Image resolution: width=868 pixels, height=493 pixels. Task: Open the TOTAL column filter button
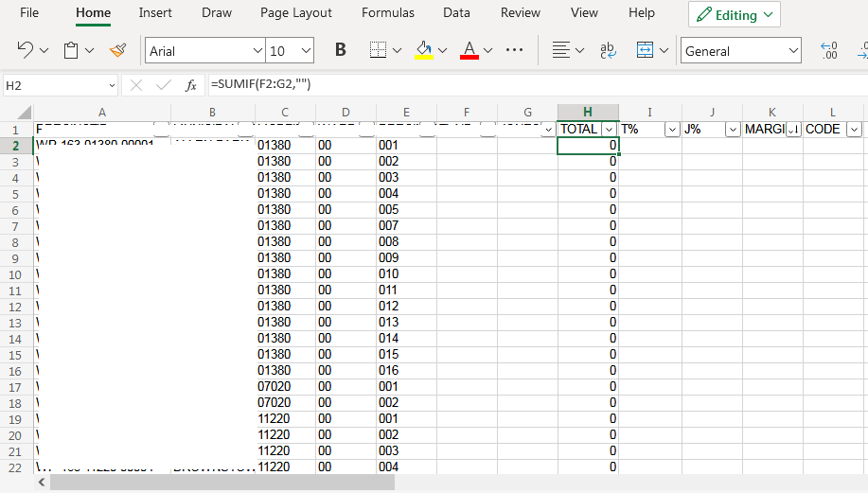coord(609,130)
